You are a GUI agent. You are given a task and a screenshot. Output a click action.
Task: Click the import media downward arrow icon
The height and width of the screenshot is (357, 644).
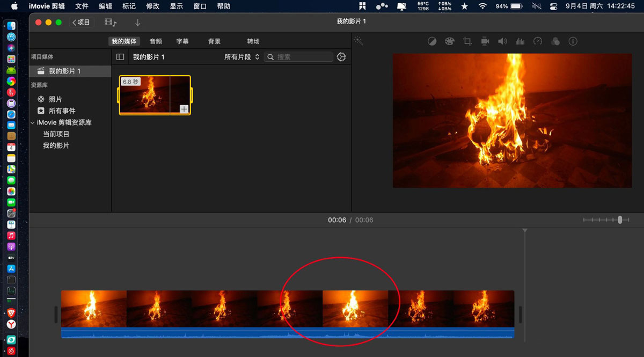click(138, 23)
